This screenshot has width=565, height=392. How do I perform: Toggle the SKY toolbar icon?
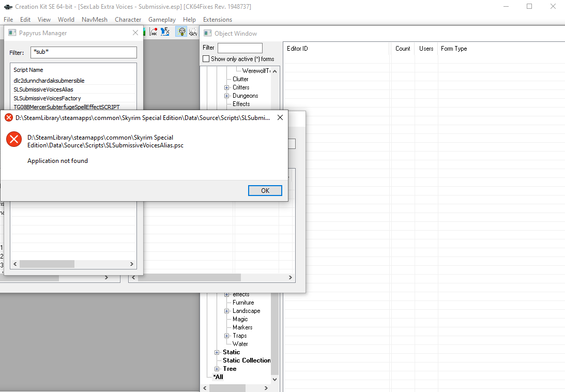[193, 32]
